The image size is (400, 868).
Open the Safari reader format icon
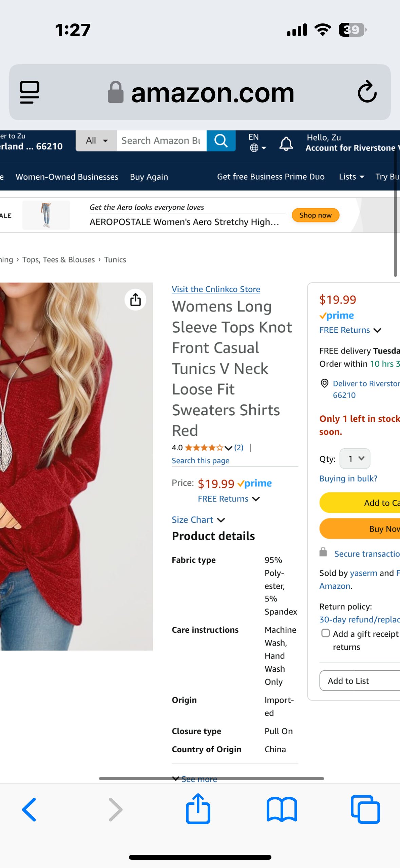point(30,92)
